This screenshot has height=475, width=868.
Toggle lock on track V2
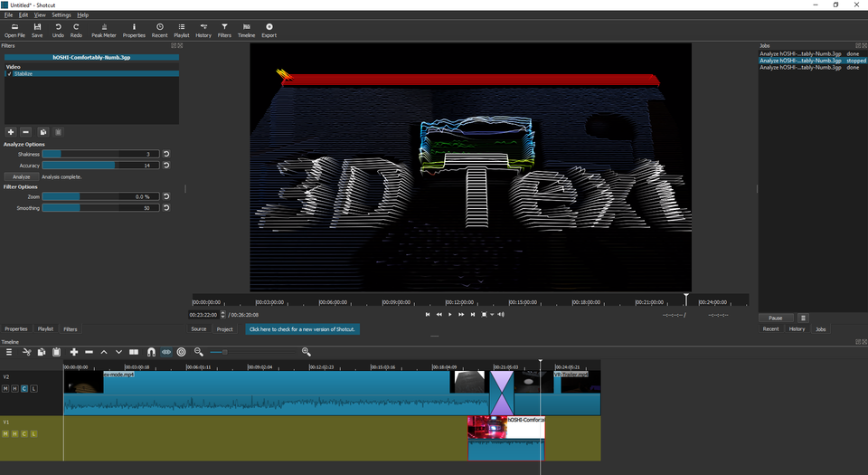(34, 388)
